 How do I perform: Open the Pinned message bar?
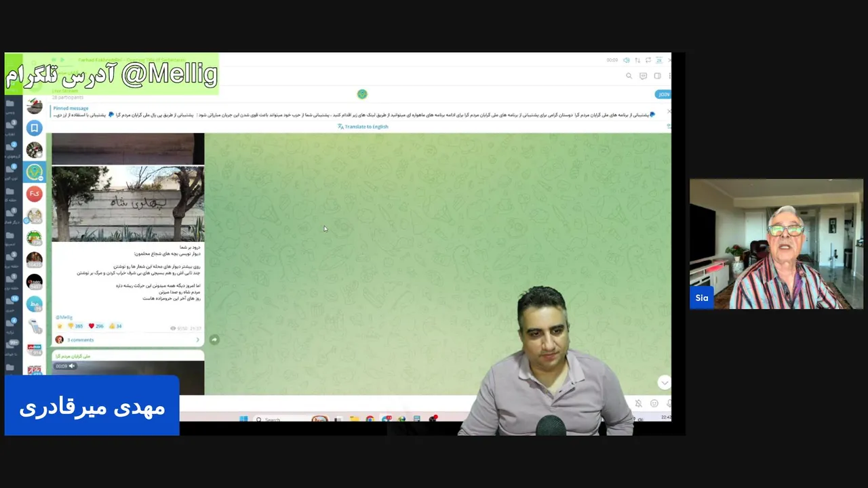tap(353, 112)
